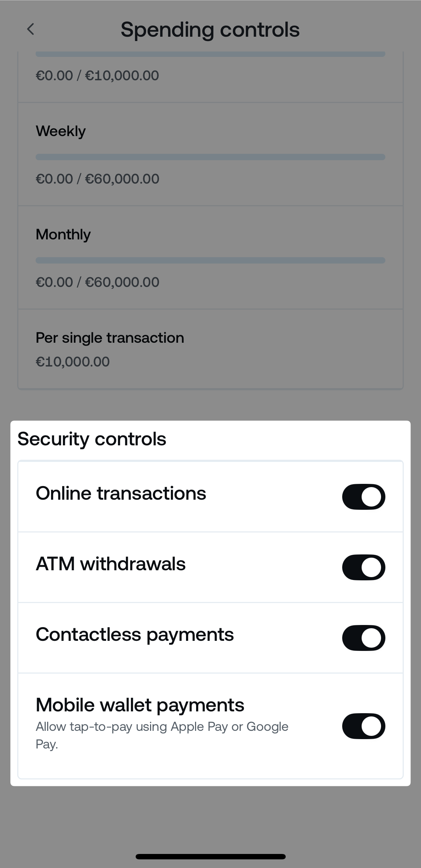Toggle Contactless payments switch
This screenshot has height=868, width=421.
coord(363,638)
